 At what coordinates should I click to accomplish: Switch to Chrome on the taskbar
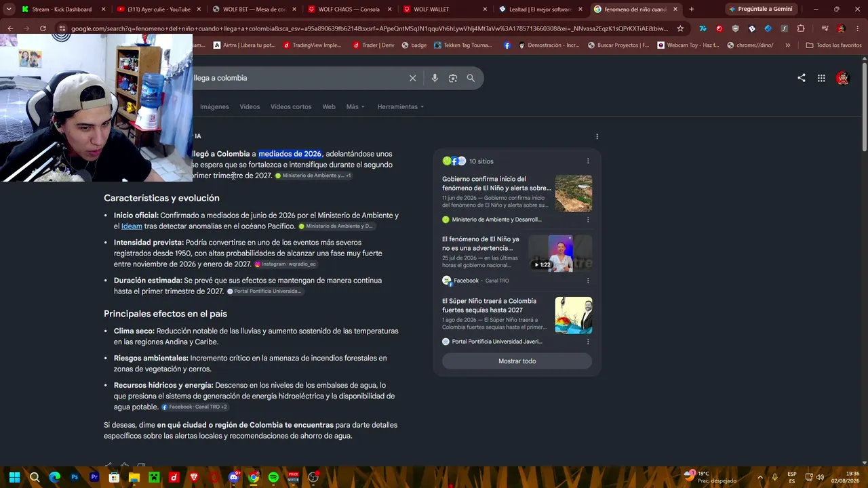coord(254,477)
